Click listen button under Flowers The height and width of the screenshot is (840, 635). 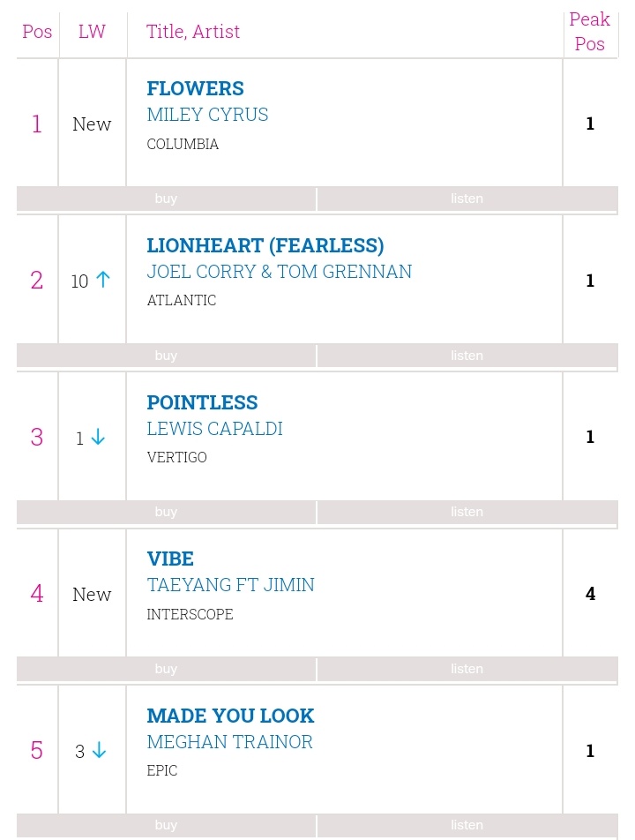point(467,199)
